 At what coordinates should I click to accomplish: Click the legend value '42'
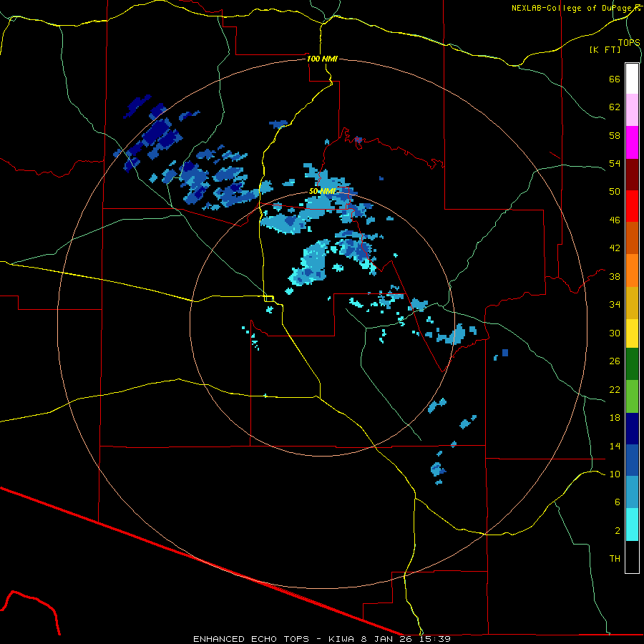click(615, 248)
